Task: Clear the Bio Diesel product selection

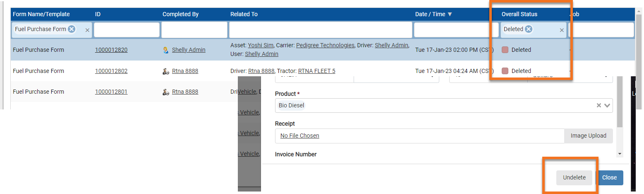Action: coord(599,105)
